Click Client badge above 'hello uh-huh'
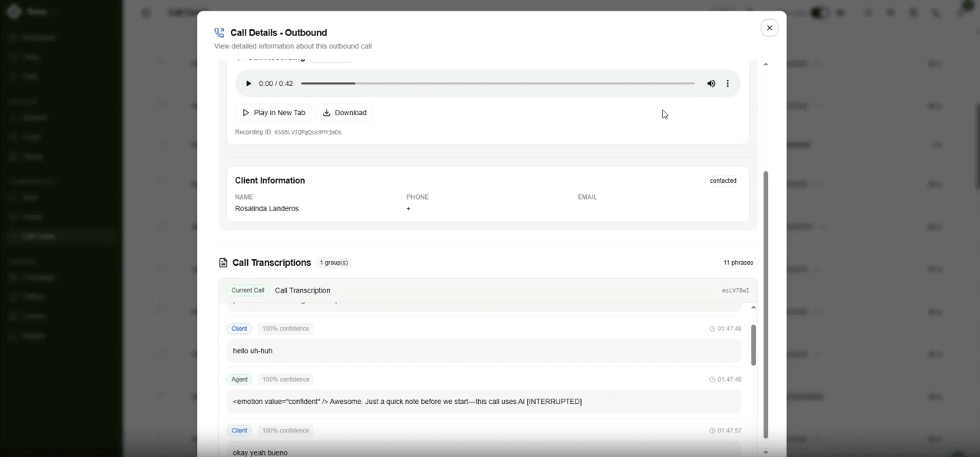This screenshot has width=980, height=457. click(x=239, y=329)
